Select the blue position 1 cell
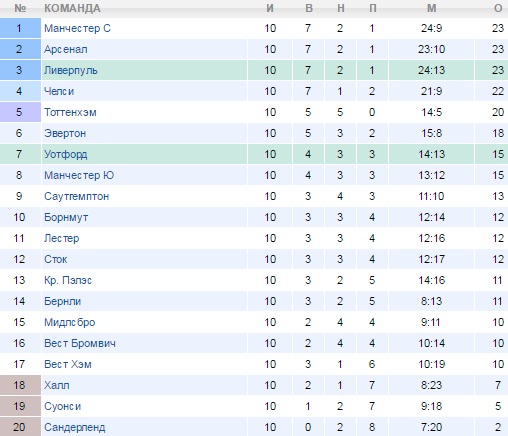508x436 pixels. coord(20,28)
